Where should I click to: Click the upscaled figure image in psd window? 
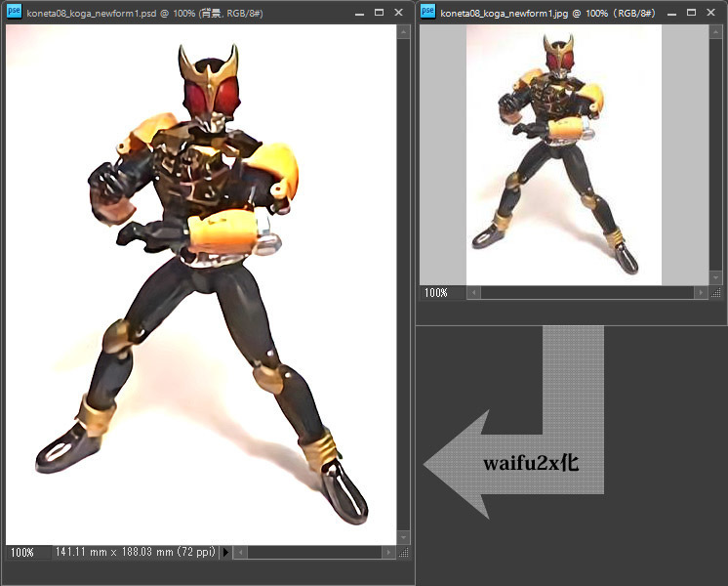coord(201,284)
